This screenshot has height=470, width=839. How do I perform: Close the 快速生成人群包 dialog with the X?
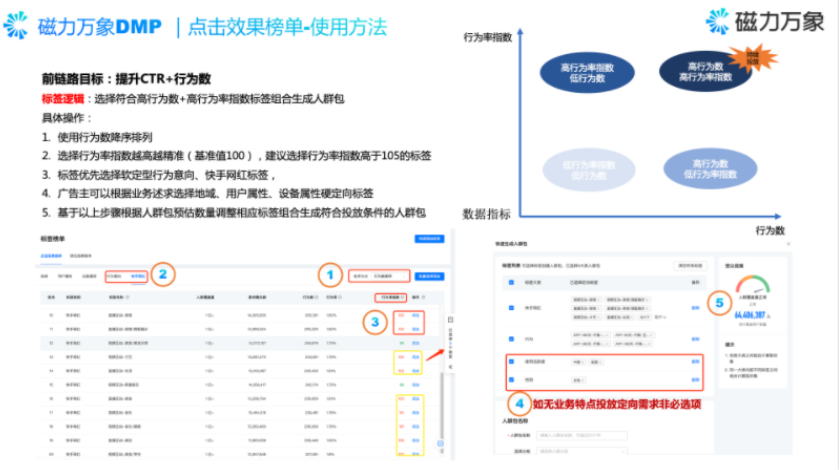pyautogui.click(x=788, y=244)
